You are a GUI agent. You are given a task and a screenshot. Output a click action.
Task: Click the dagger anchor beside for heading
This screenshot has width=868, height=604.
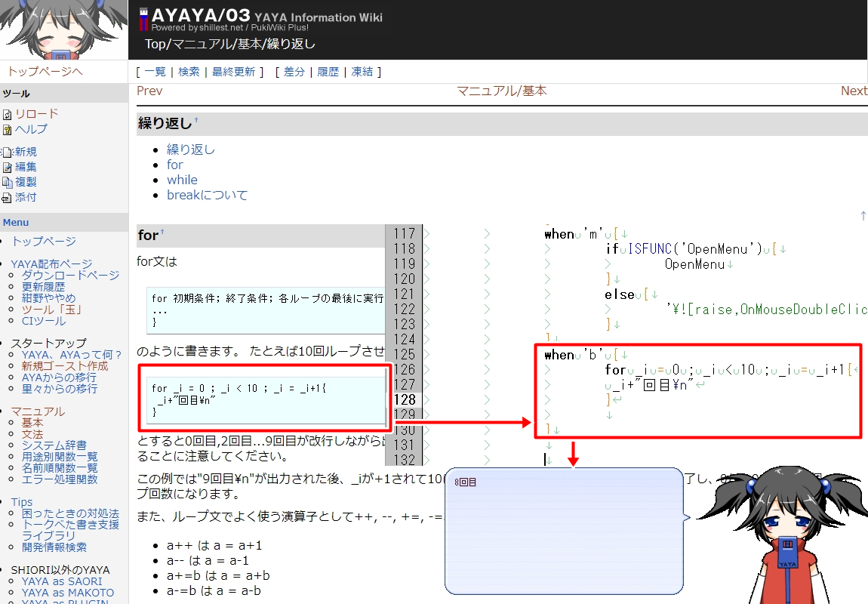[162, 232]
